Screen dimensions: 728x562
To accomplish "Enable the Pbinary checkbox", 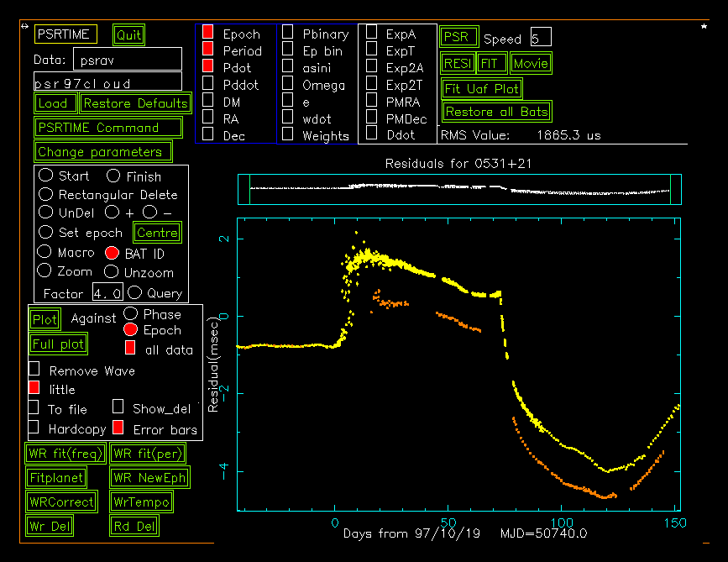I will point(288,33).
